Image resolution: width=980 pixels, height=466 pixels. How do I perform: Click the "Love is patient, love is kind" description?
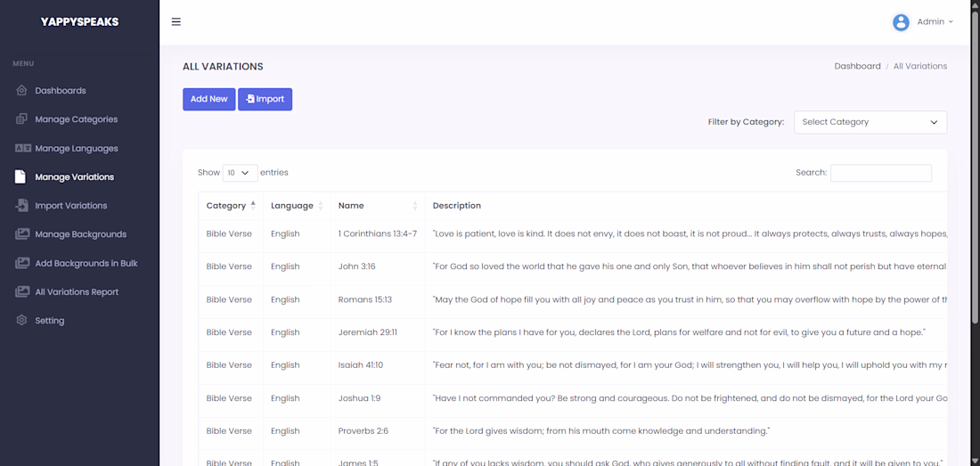690,233
